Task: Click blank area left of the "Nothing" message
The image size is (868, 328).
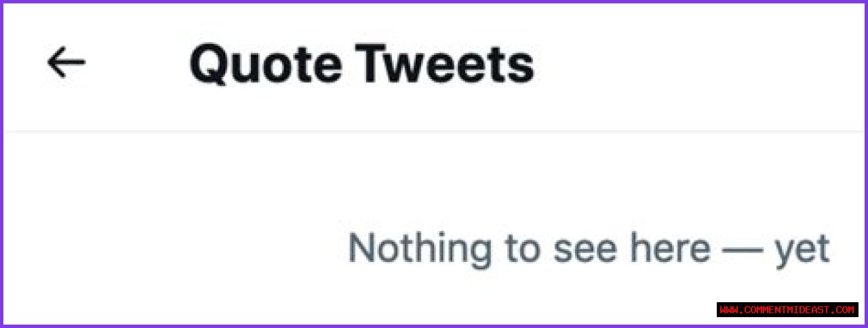Action: (170, 249)
